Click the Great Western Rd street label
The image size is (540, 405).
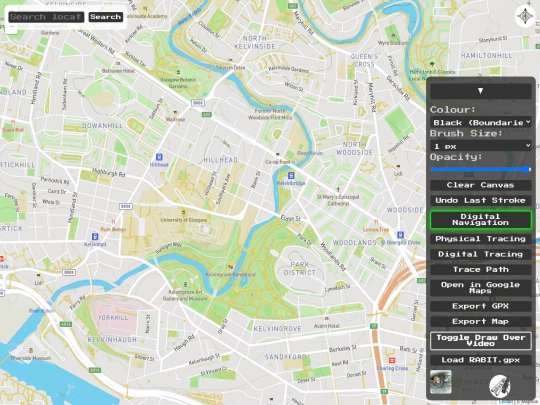pyautogui.click(x=96, y=41)
